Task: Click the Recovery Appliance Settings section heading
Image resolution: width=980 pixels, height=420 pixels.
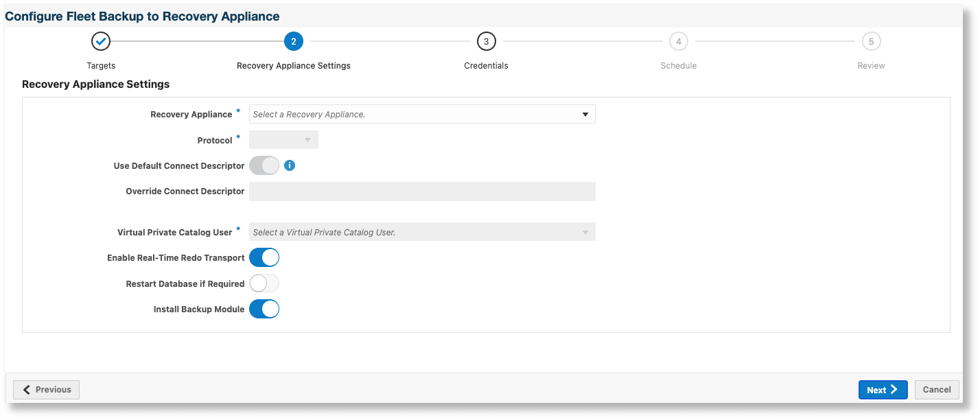Action: (x=96, y=84)
